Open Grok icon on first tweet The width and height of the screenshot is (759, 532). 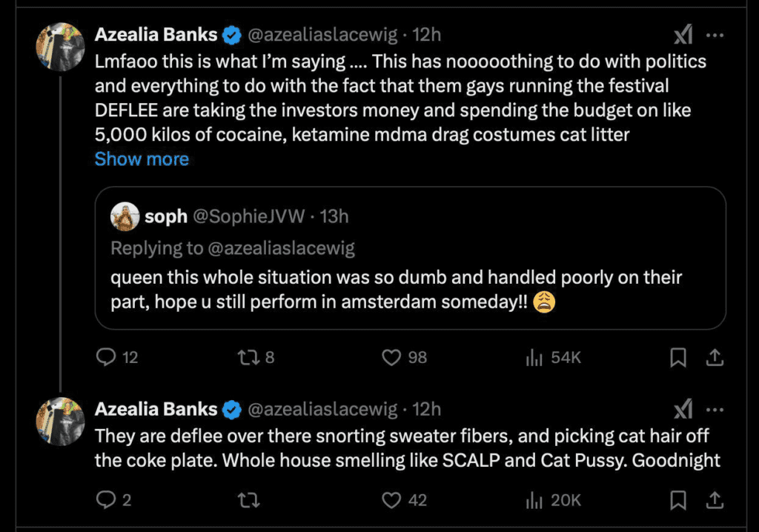click(x=683, y=35)
